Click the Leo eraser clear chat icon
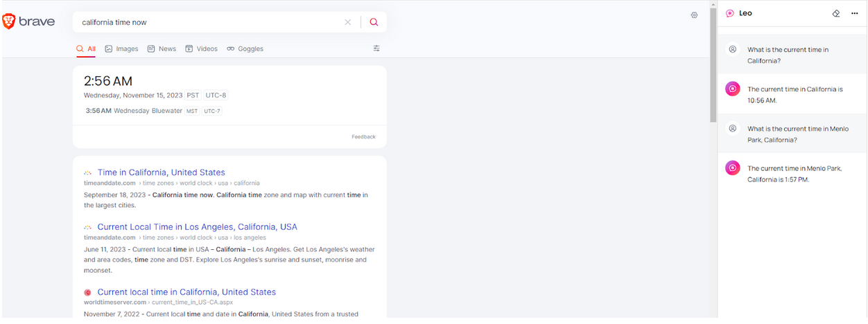The height and width of the screenshot is (324, 868). tap(836, 13)
